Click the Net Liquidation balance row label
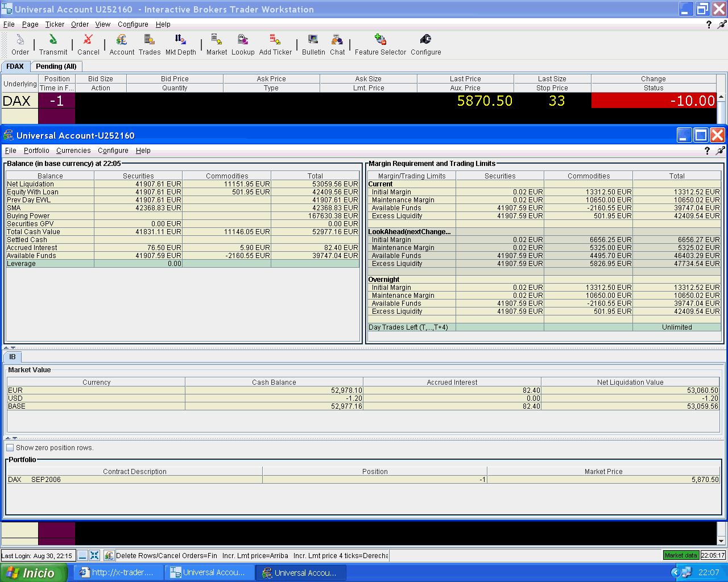The width and height of the screenshot is (728, 582). [x=30, y=184]
